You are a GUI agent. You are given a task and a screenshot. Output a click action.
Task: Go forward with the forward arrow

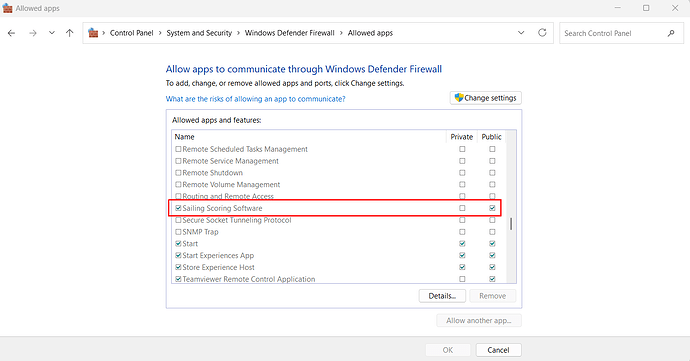tap(33, 33)
